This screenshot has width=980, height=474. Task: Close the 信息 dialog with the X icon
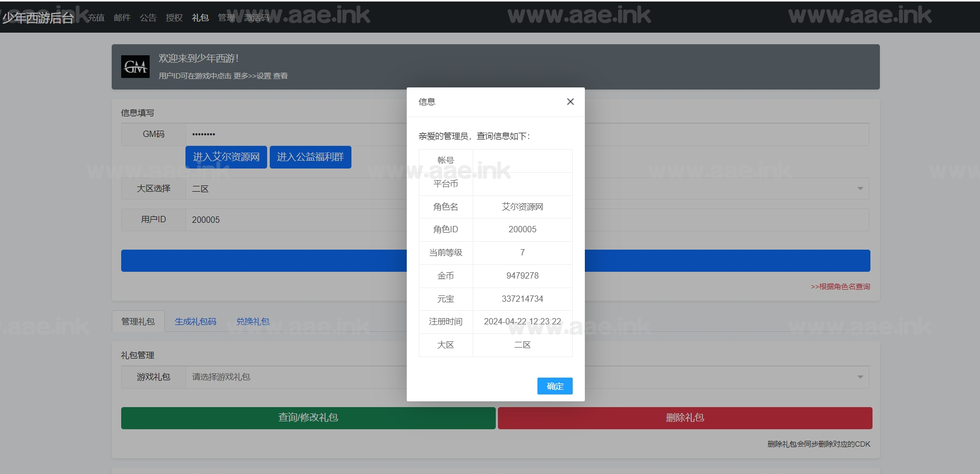coord(570,102)
